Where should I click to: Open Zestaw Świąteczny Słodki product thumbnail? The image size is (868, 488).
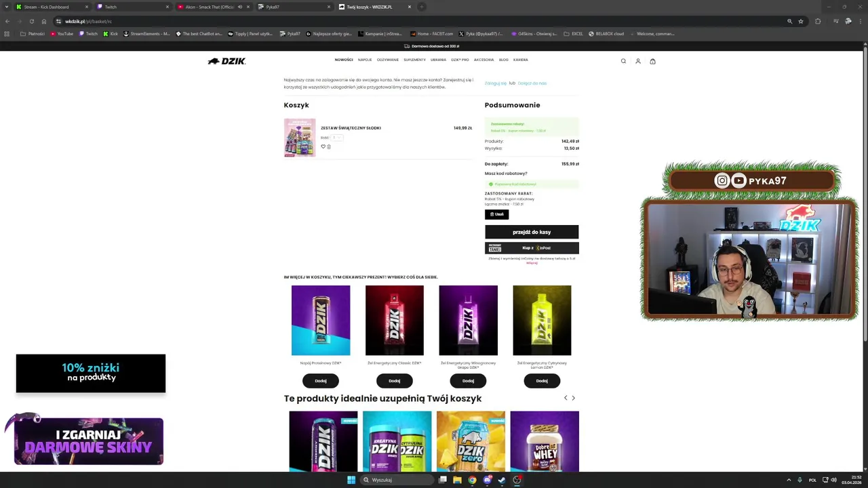coord(300,138)
